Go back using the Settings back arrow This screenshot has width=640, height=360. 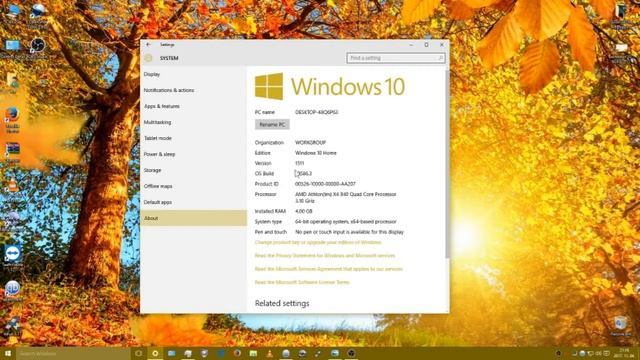click(x=148, y=44)
